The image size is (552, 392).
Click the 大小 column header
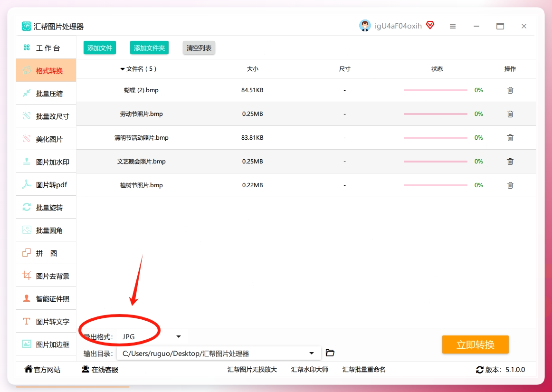coord(252,69)
